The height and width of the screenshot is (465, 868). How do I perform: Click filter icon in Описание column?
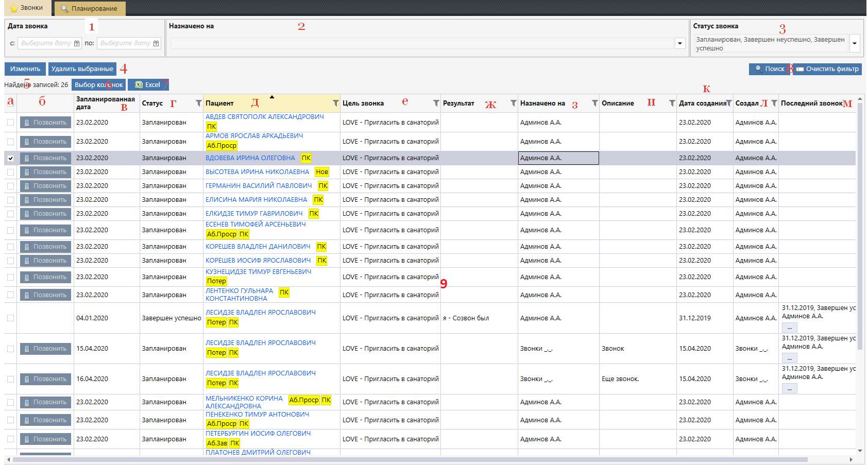[x=672, y=104]
